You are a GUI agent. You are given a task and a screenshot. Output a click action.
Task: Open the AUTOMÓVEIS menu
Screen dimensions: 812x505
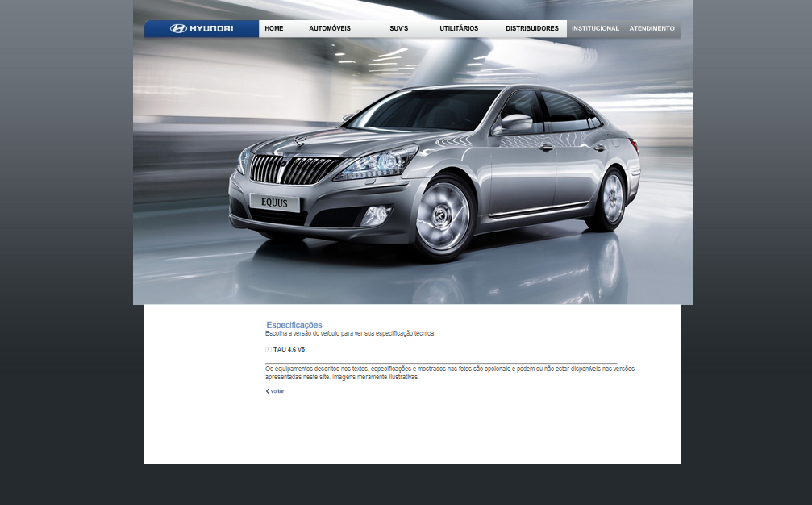point(330,28)
